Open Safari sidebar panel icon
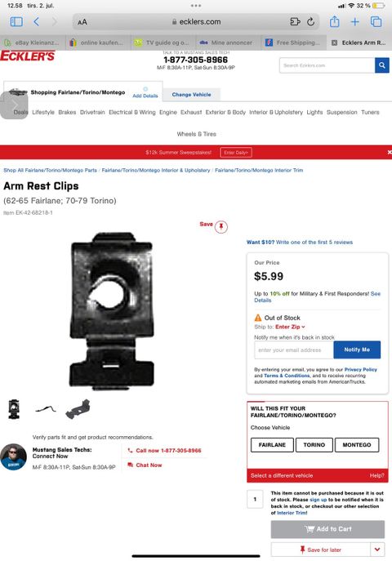Image resolution: width=392 pixels, height=561 pixels. pos(16,22)
